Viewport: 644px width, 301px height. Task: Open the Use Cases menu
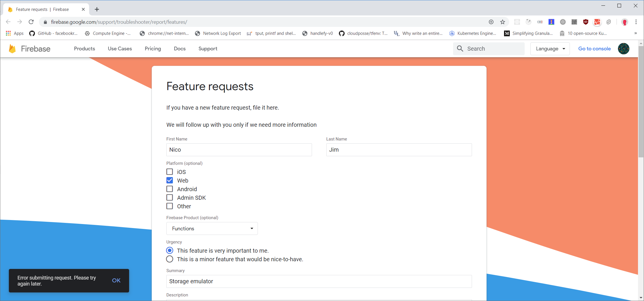click(120, 49)
